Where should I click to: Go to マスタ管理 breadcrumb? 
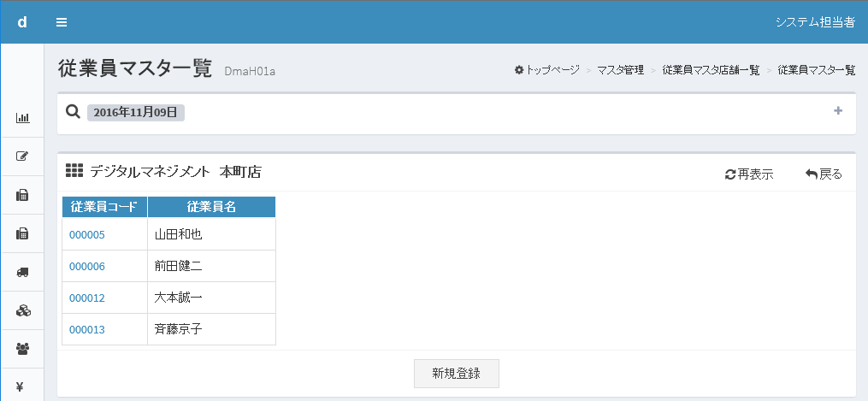621,70
